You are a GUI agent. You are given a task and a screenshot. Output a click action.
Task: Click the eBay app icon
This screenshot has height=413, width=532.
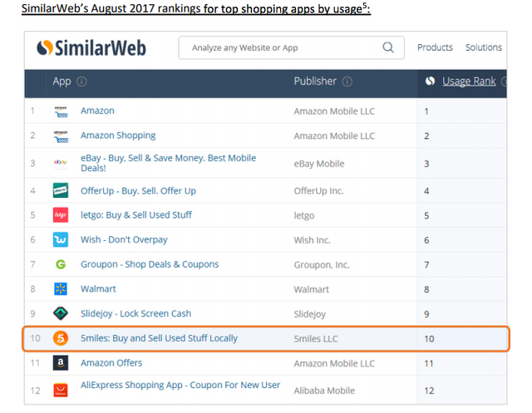point(60,162)
